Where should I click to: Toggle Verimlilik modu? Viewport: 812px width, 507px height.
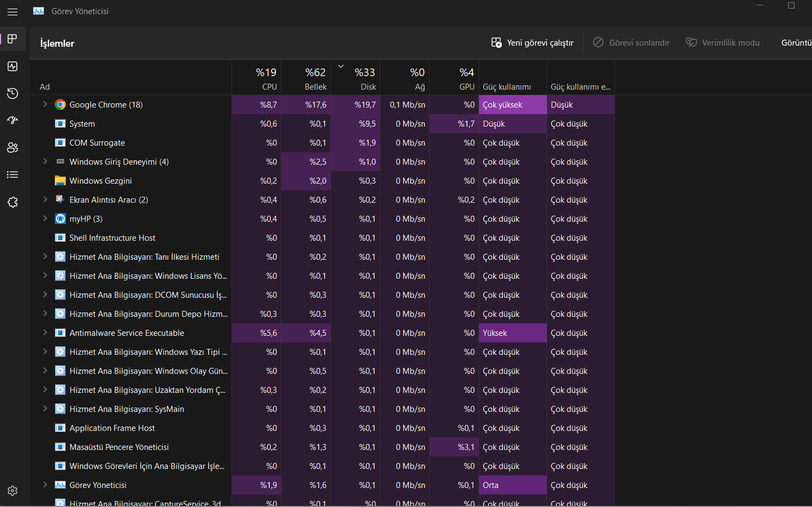tap(723, 43)
